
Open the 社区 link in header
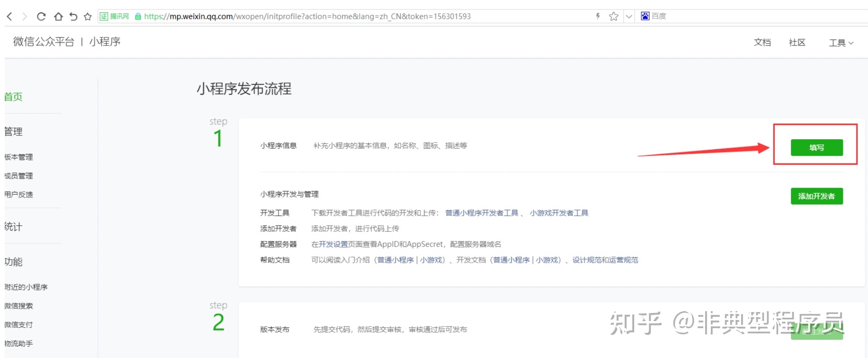point(797,43)
